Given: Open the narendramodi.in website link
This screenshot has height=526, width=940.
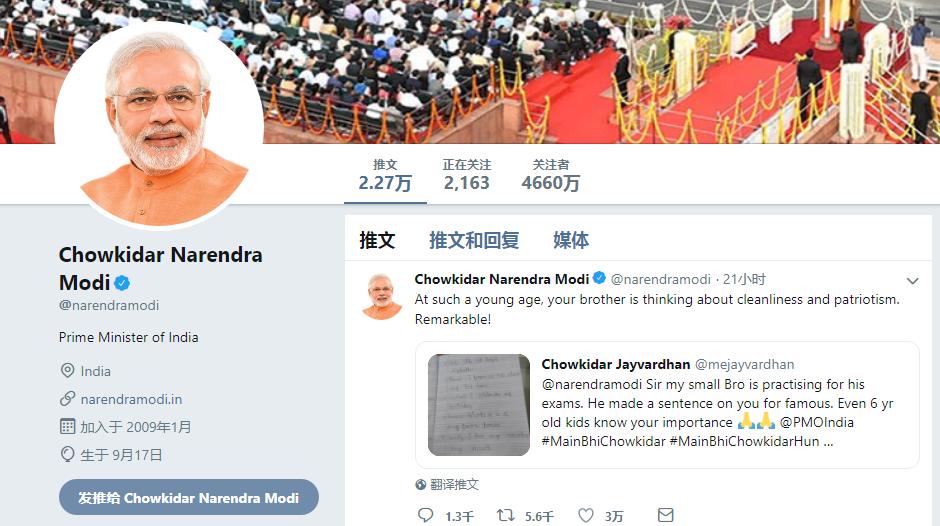Looking at the screenshot, I should pos(131,399).
